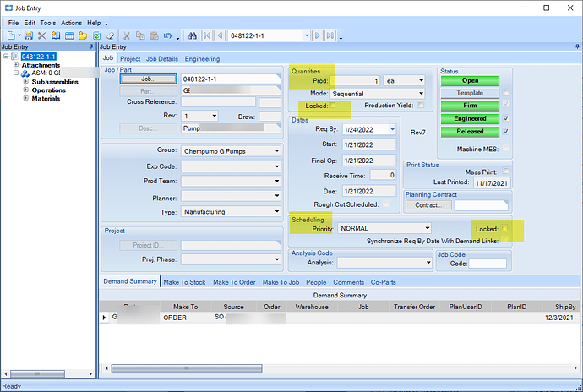The width and height of the screenshot is (583, 392).
Task: Open the Make To Stock tab
Action: click(184, 282)
